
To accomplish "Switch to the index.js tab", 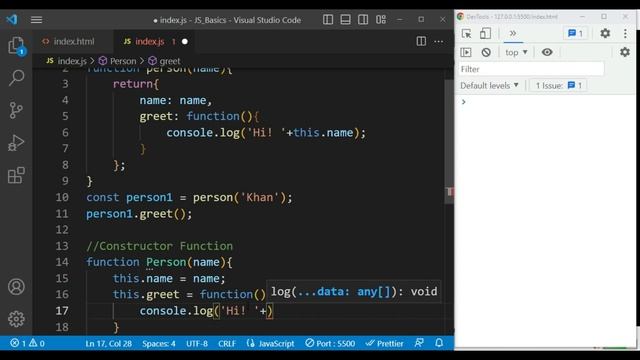I will tap(149, 41).
